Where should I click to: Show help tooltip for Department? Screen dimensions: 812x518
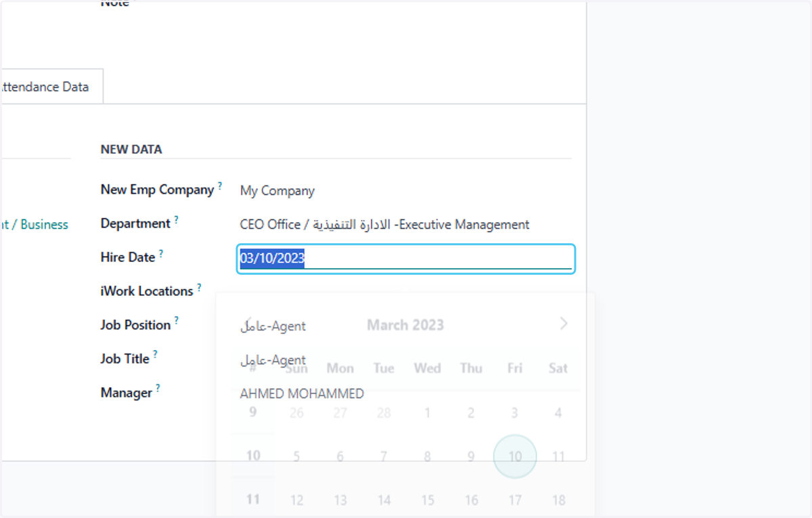click(x=177, y=219)
